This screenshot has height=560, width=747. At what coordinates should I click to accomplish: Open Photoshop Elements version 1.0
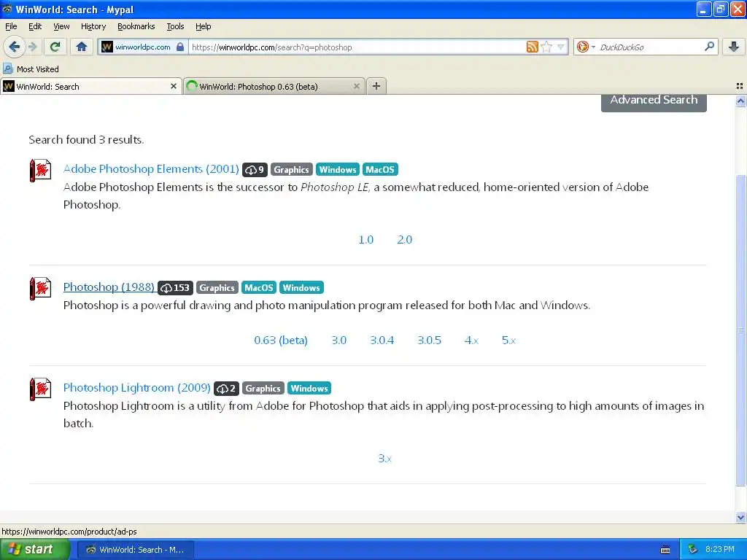[366, 239]
